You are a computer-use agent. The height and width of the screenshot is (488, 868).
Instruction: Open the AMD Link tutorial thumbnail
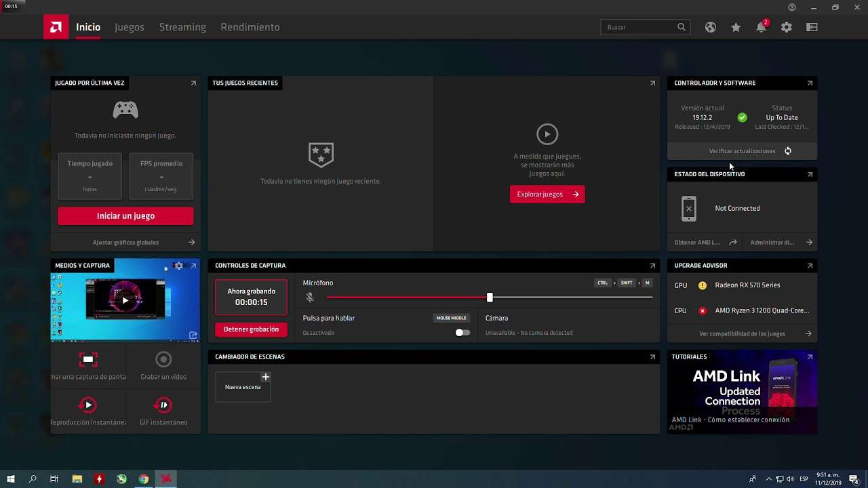point(742,392)
